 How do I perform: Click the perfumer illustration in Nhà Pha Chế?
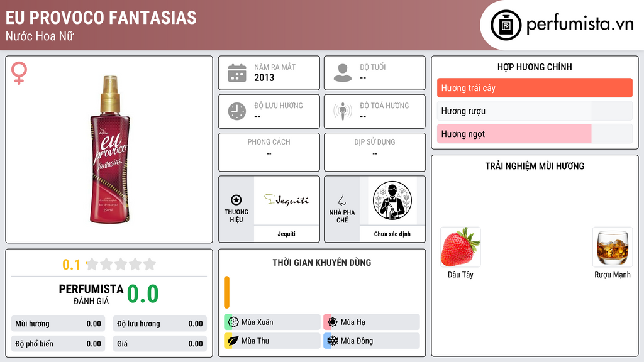click(x=392, y=200)
